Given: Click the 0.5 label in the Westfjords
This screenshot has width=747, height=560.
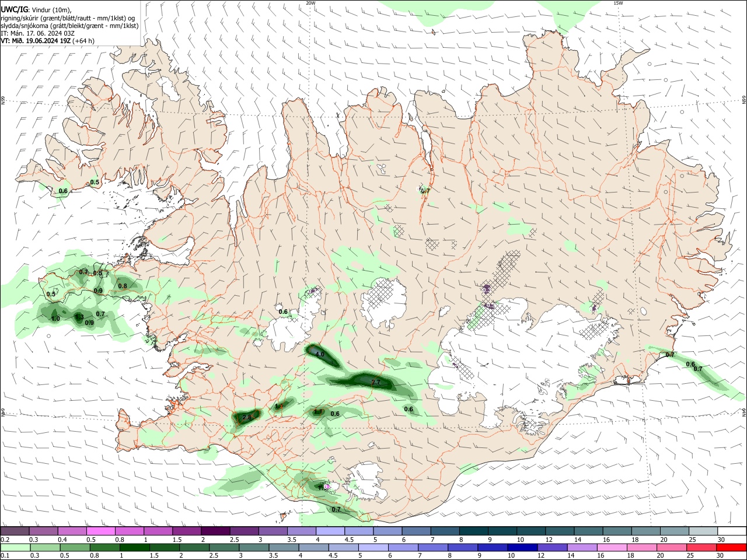Looking at the screenshot, I should (95, 183).
